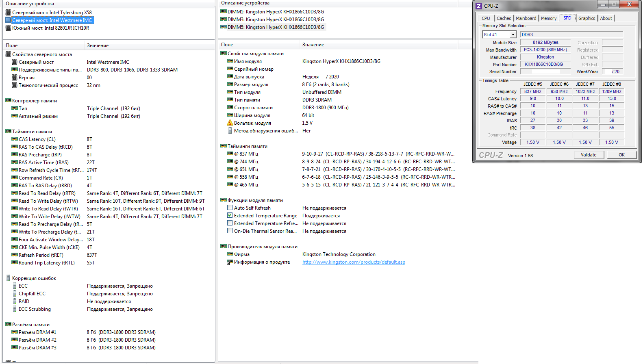
Task: Click the icon beside Коррекция ошибок
Action: pyautogui.click(x=8, y=278)
